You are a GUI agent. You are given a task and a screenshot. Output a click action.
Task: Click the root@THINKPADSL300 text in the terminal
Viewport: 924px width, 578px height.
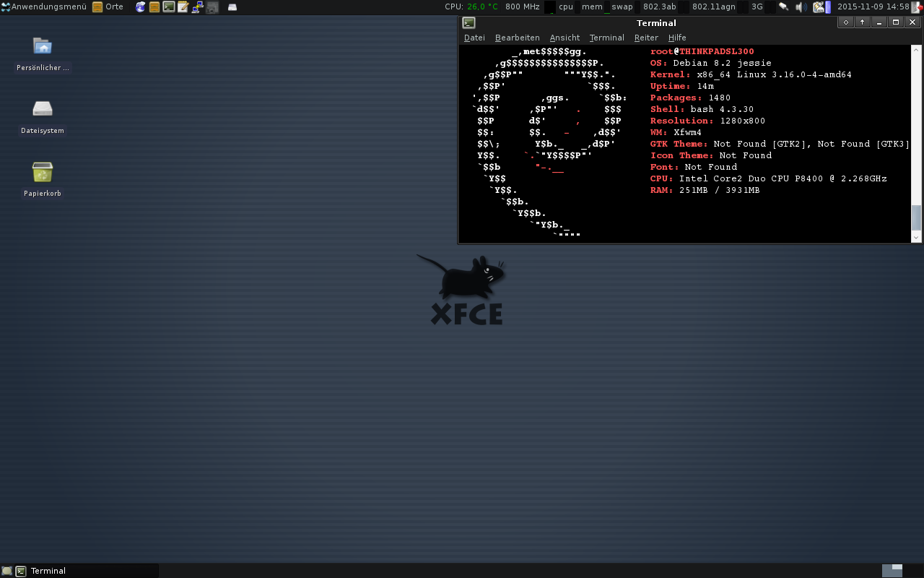[x=702, y=51]
